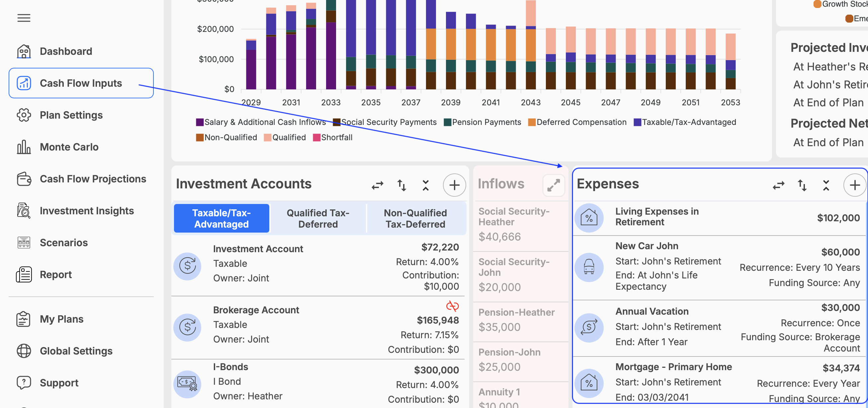
Task: Toggle Pension Payments legend entry
Action: (x=482, y=122)
